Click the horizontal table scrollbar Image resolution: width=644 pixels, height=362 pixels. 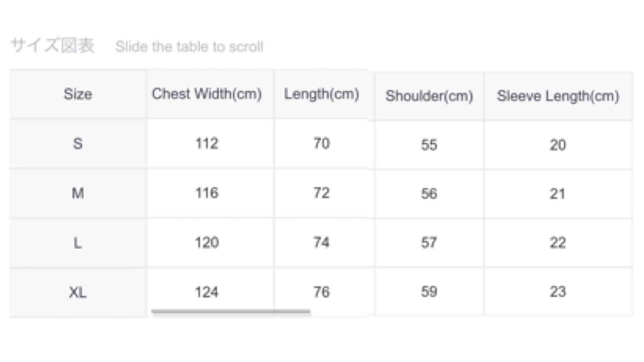231,312
